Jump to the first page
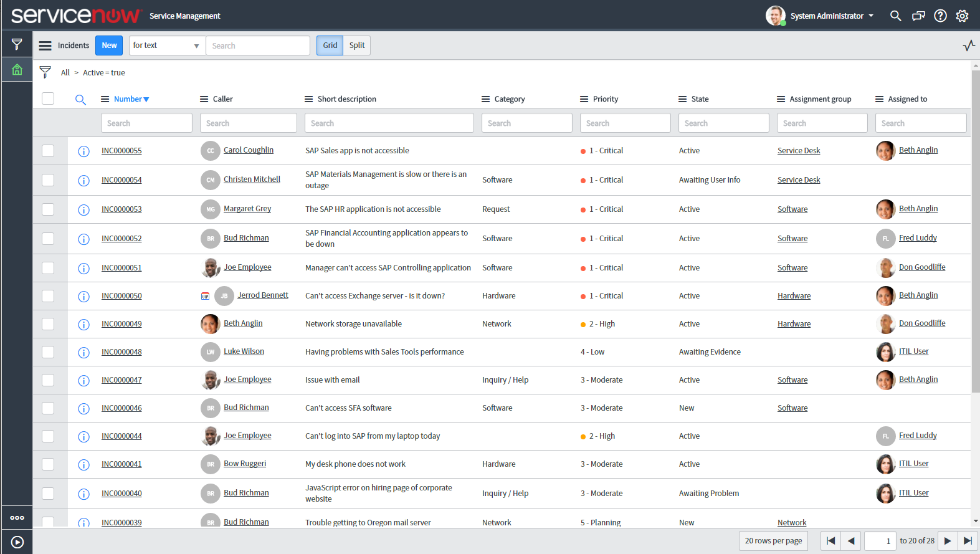 click(x=830, y=541)
